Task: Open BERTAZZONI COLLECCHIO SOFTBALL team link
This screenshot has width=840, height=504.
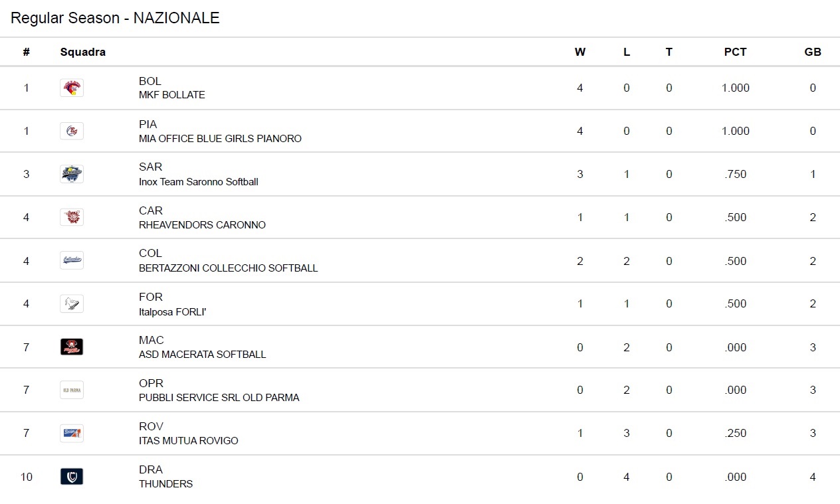Action: 229,268
